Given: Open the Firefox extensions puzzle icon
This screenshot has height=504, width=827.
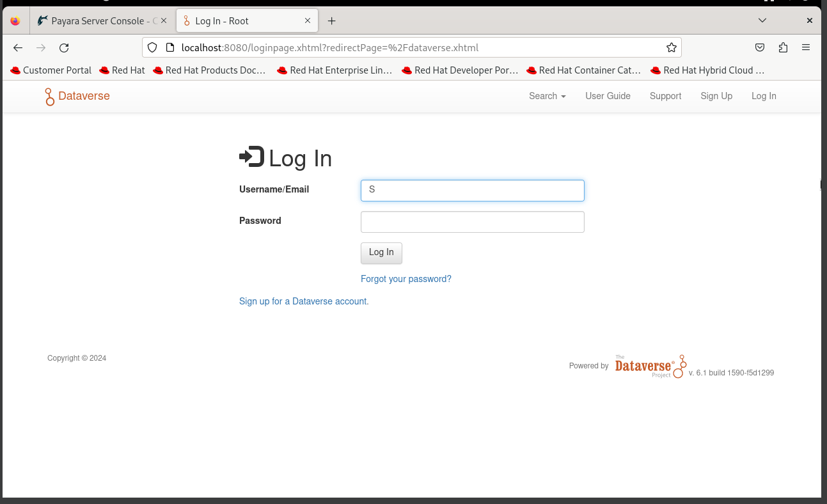Looking at the screenshot, I should [783, 48].
